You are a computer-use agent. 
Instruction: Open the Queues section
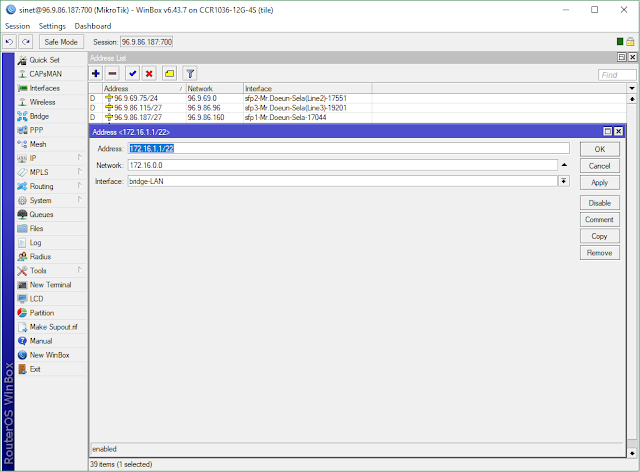click(x=51, y=214)
